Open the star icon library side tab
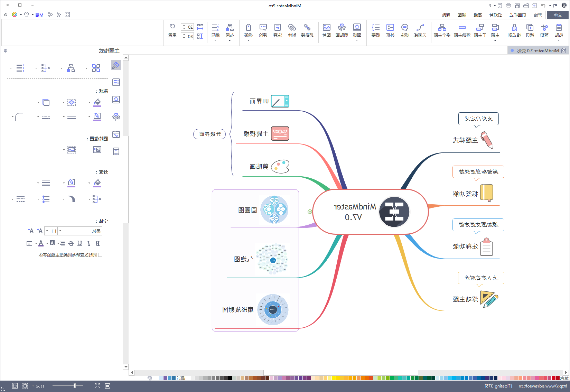Viewport: 570px width, 392px height. [x=116, y=100]
